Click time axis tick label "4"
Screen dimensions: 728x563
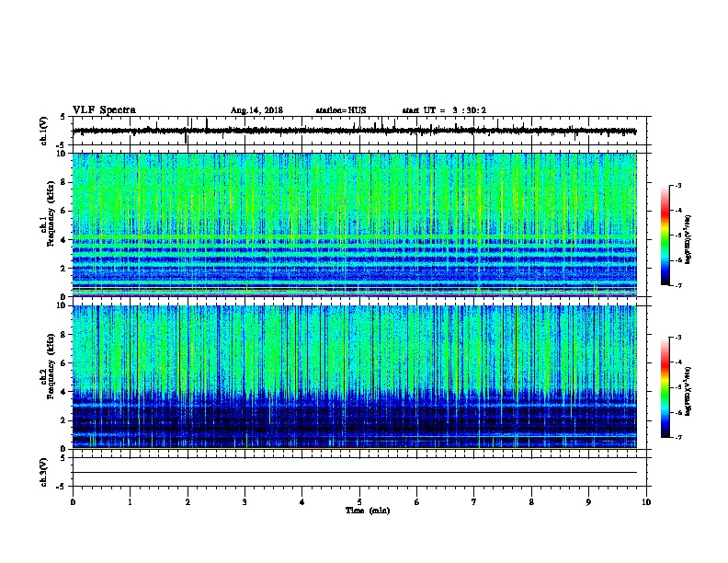coord(302,502)
